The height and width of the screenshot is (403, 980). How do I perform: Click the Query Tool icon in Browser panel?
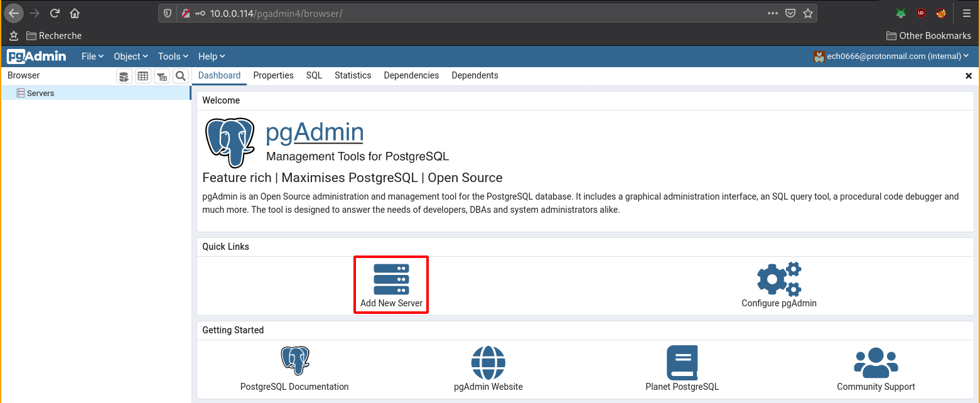(124, 76)
